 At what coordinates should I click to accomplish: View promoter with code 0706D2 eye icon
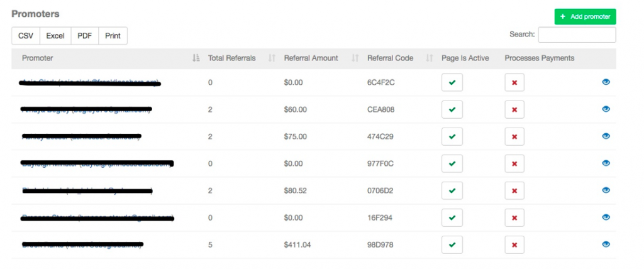[x=606, y=190]
